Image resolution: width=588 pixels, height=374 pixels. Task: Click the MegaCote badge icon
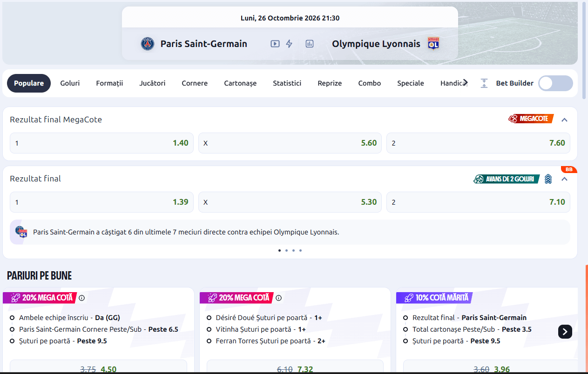(531, 119)
